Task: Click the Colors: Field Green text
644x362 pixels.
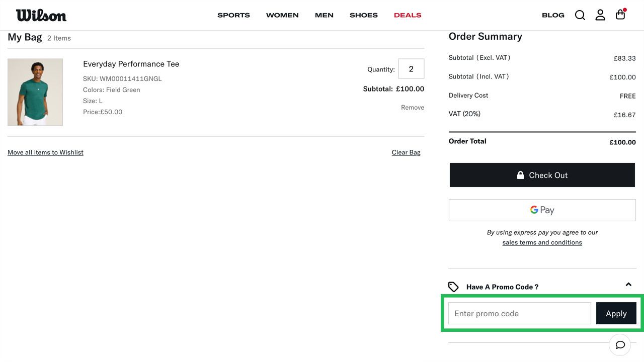Action: tap(112, 90)
